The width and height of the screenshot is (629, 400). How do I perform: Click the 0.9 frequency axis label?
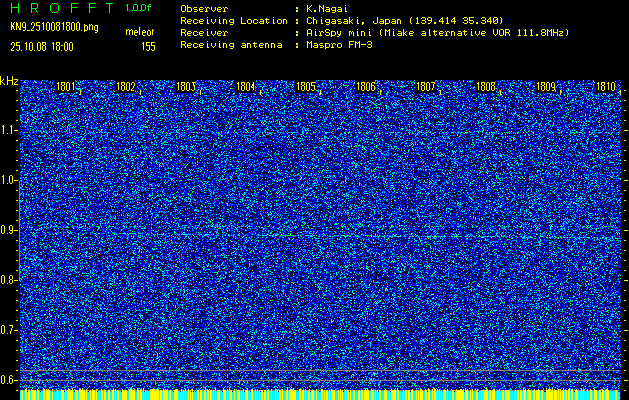pos(9,230)
